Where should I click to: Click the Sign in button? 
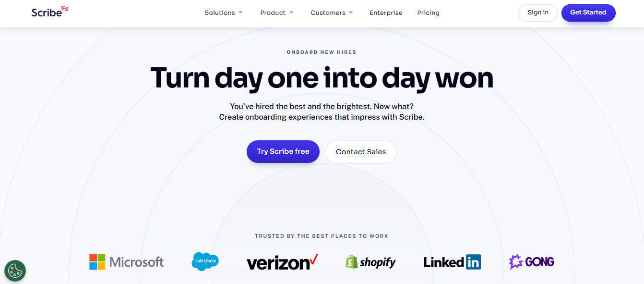(x=538, y=12)
